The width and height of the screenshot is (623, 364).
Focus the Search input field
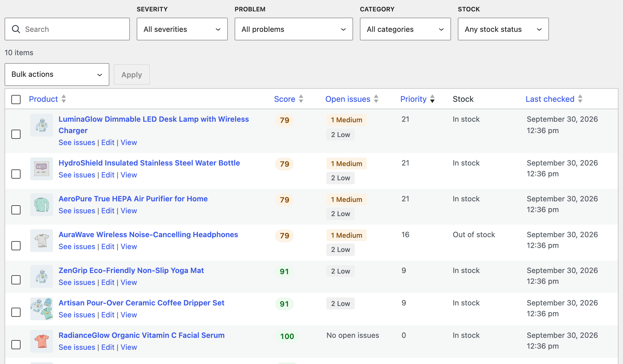coord(67,29)
